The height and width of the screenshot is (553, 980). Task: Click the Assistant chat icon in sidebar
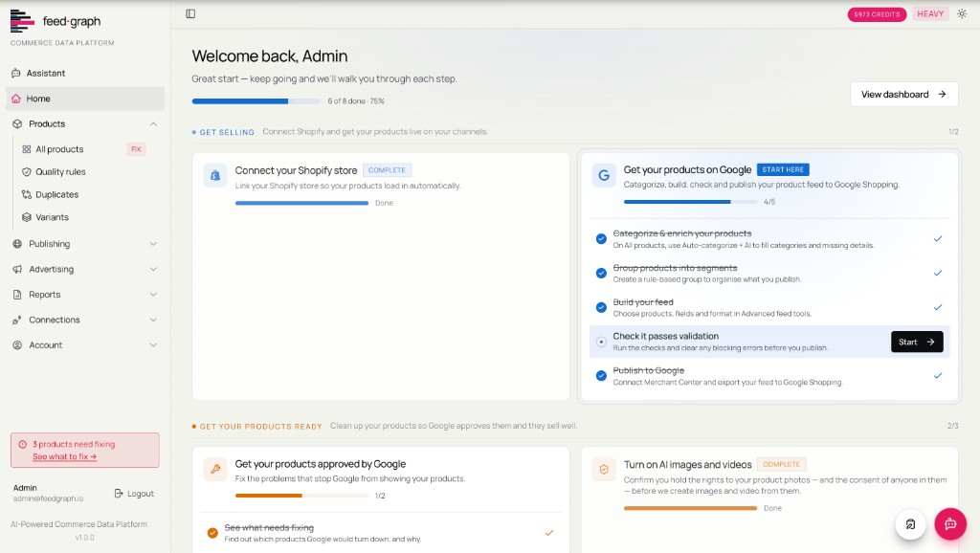pyautogui.click(x=16, y=73)
